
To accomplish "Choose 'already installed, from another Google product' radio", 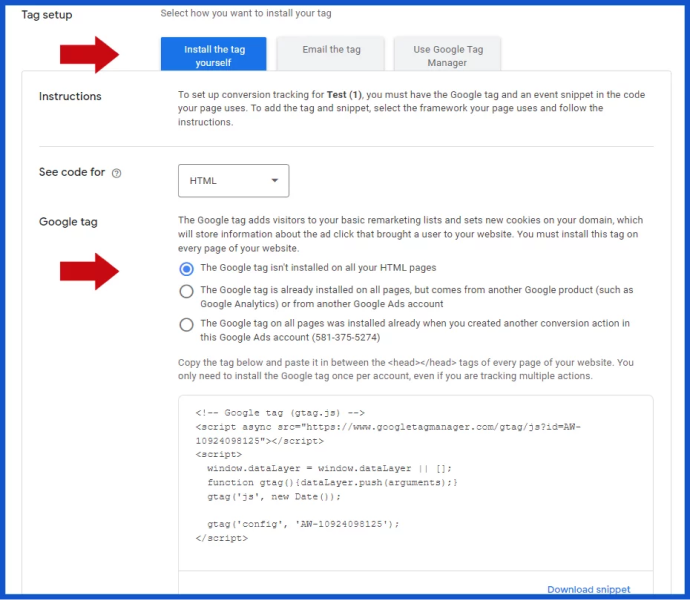I will click(186, 291).
